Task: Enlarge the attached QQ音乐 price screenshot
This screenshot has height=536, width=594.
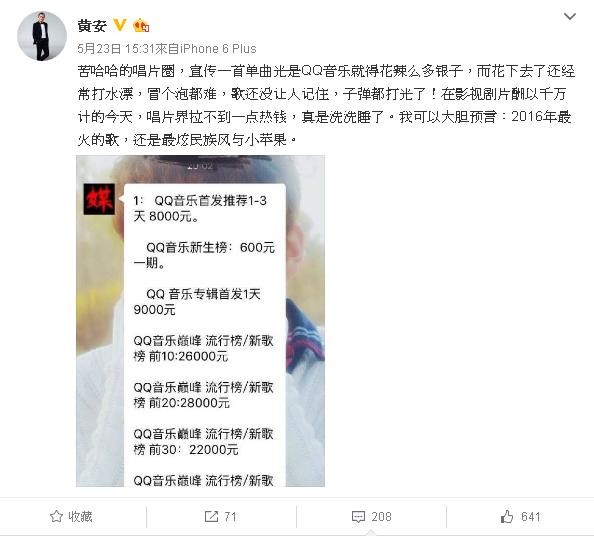Action: [x=200, y=321]
